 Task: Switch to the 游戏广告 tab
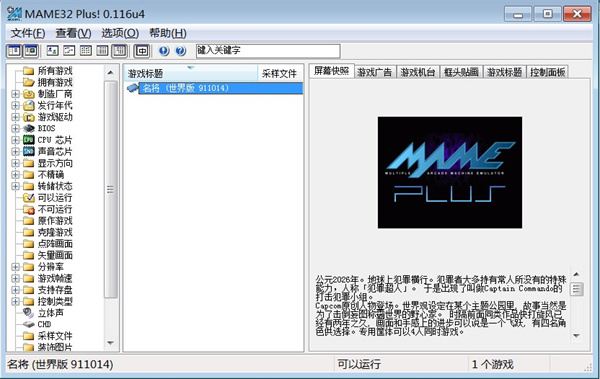[375, 72]
